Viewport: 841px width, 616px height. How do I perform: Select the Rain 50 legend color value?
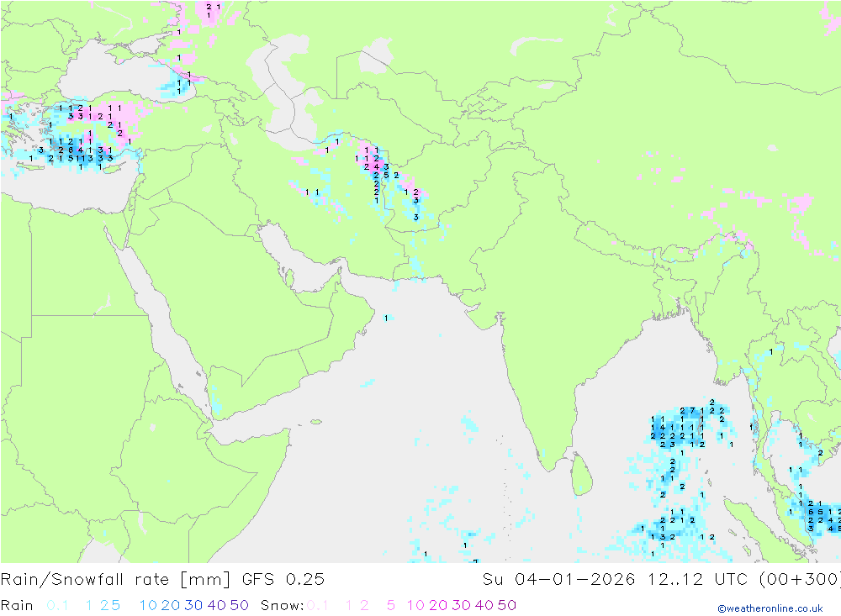click(x=239, y=605)
